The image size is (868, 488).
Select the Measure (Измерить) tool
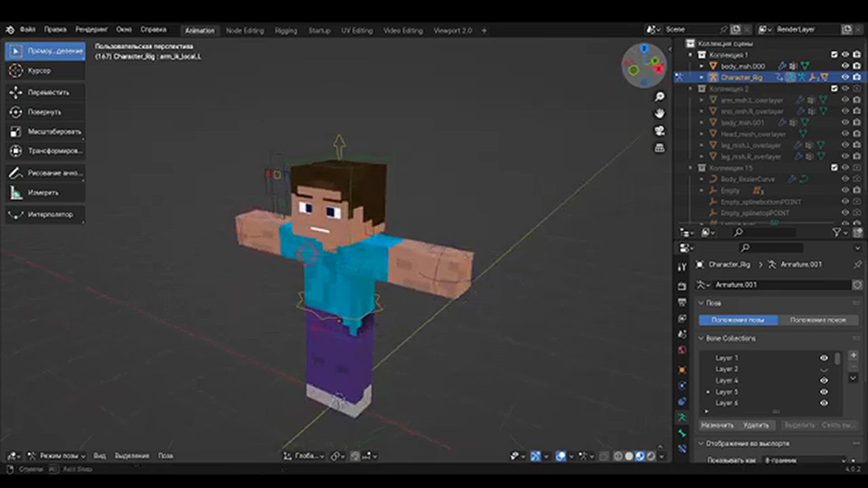[x=45, y=192]
